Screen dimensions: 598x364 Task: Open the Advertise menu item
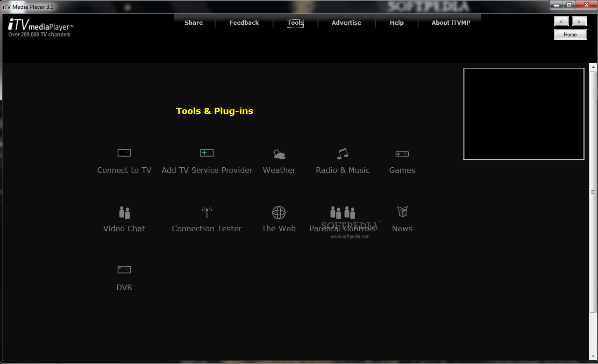pos(346,22)
